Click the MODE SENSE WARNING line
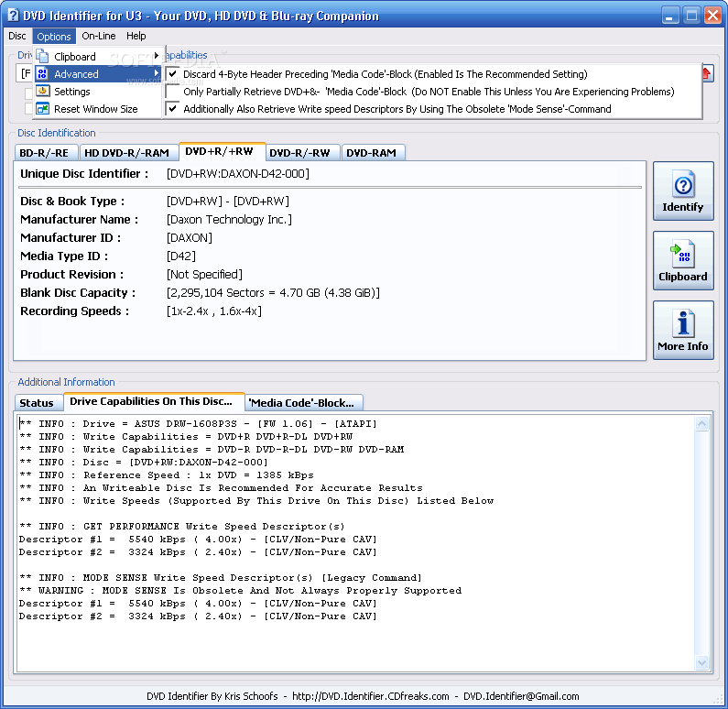 241,591
